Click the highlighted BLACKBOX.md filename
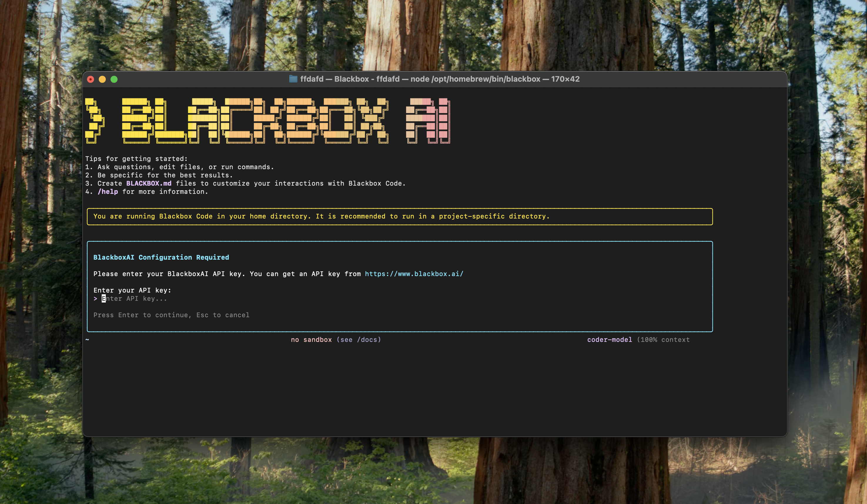The height and width of the screenshot is (504, 867). (149, 184)
